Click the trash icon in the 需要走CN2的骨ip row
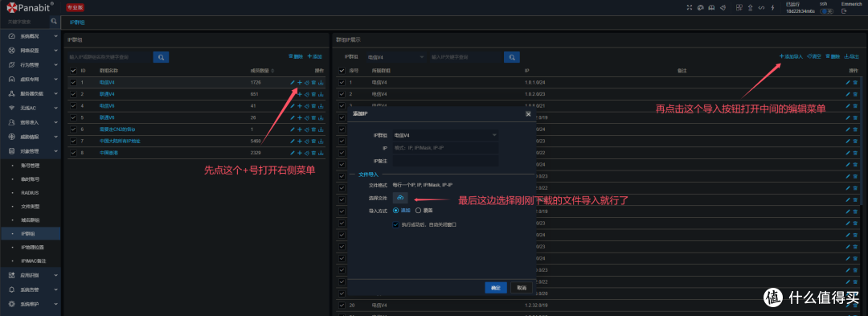The width and height of the screenshot is (868, 316). click(314, 129)
